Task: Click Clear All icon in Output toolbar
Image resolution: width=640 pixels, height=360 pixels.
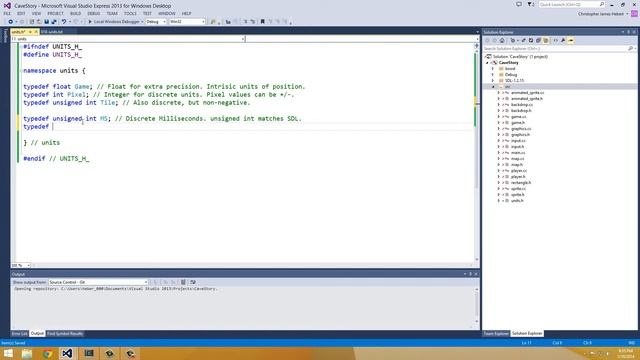Action: click(183, 282)
